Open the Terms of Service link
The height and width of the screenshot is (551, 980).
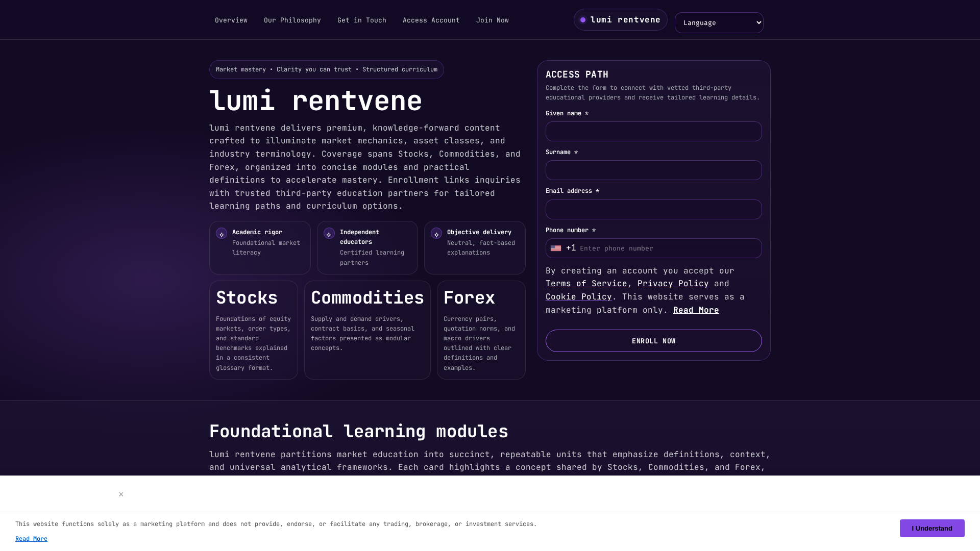click(x=586, y=284)
